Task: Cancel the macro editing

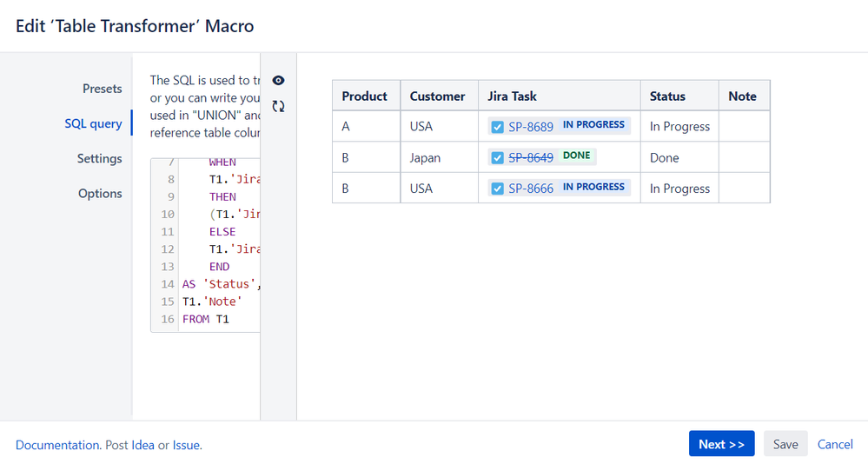Action: [835, 444]
